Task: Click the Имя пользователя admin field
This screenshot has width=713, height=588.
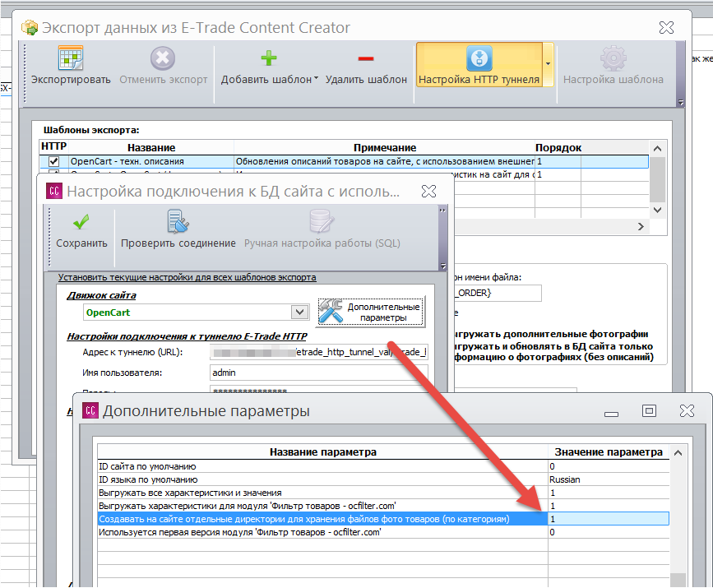Action: pyautogui.click(x=319, y=373)
